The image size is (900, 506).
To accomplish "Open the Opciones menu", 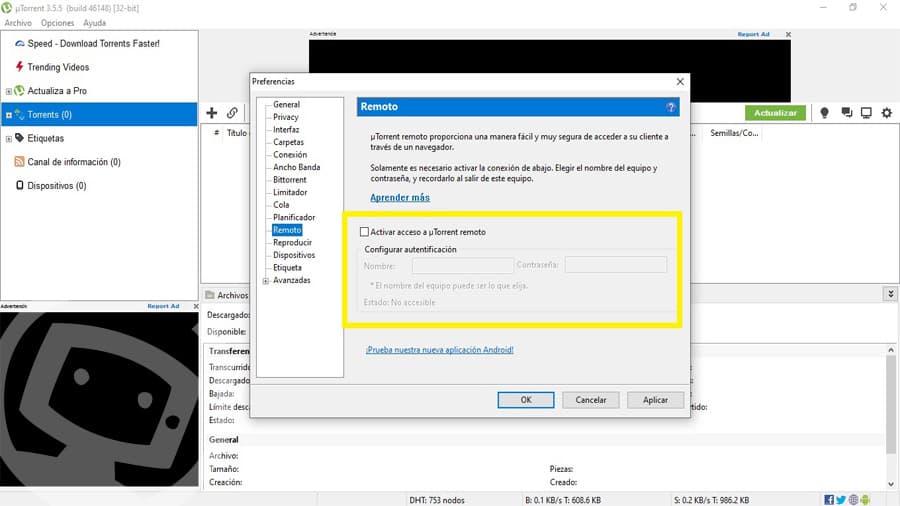I will pyautogui.click(x=57, y=23).
